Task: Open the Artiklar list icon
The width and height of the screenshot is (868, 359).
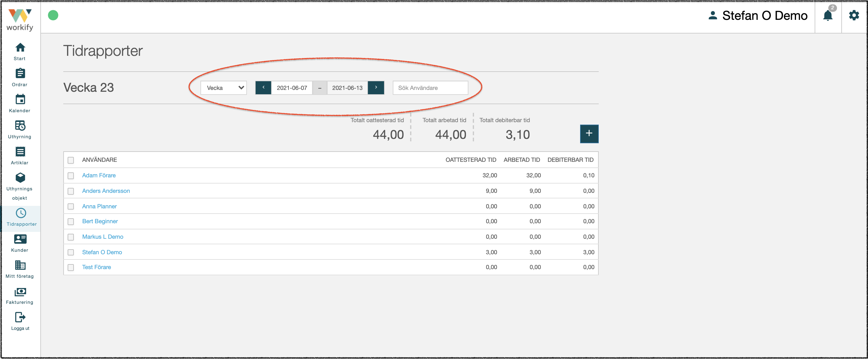Action: [x=20, y=152]
